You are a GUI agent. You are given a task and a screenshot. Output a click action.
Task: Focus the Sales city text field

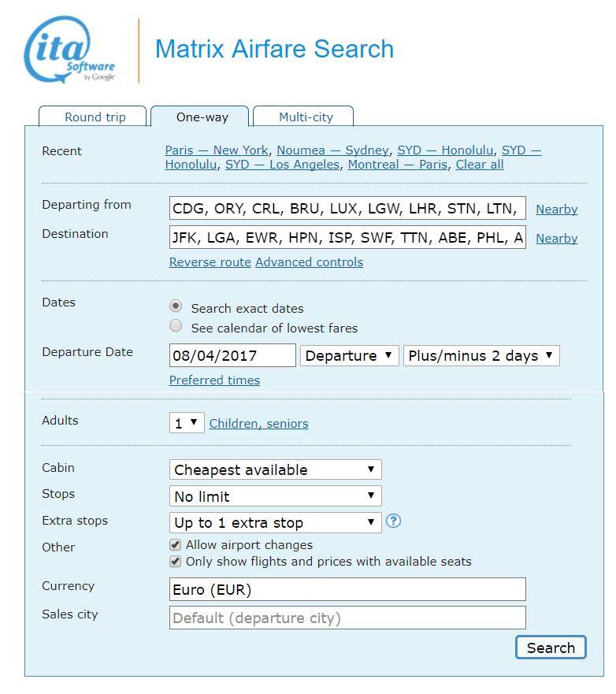[x=347, y=618]
